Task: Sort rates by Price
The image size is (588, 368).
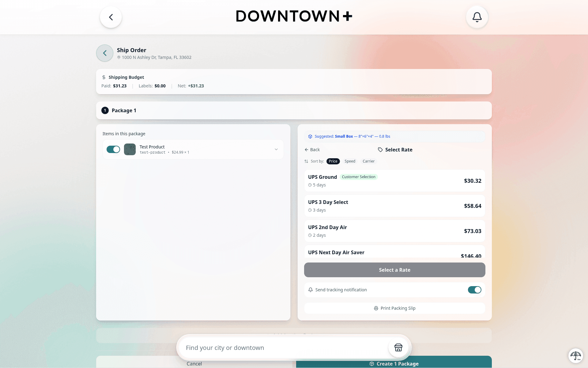Action: tap(333, 161)
